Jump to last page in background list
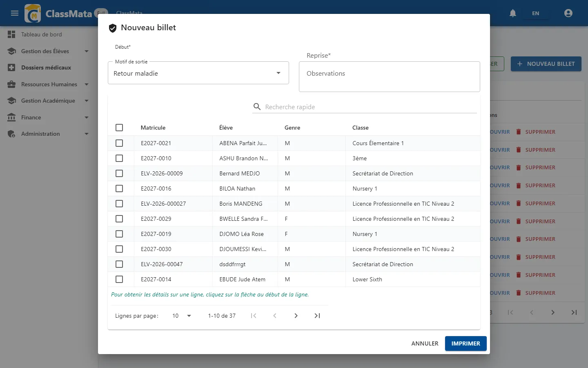The width and height of the screenshot is (588, 368). point(574,312)
